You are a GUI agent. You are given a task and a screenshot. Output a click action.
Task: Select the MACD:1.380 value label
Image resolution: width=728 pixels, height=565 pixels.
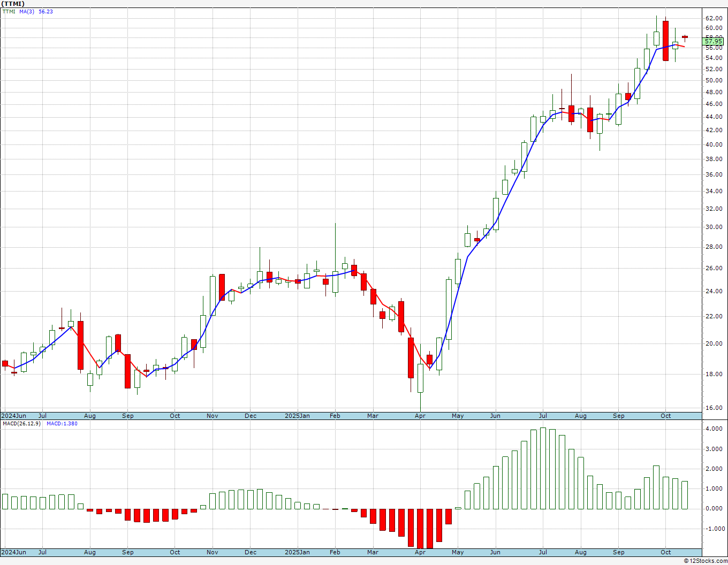coord(62,424)
